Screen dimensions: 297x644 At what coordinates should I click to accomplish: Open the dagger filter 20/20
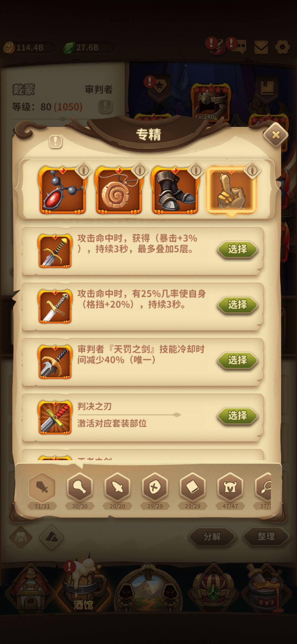117,487
